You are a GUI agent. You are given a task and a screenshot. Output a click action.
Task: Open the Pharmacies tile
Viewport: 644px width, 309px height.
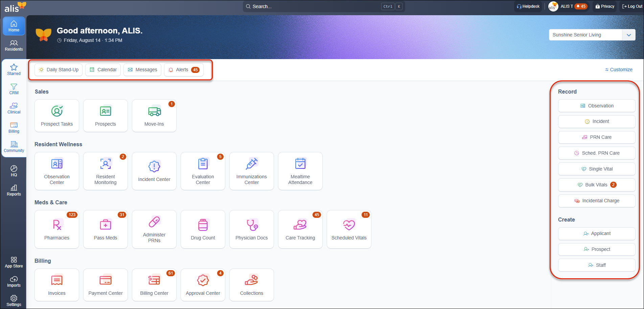click(57, 229)
